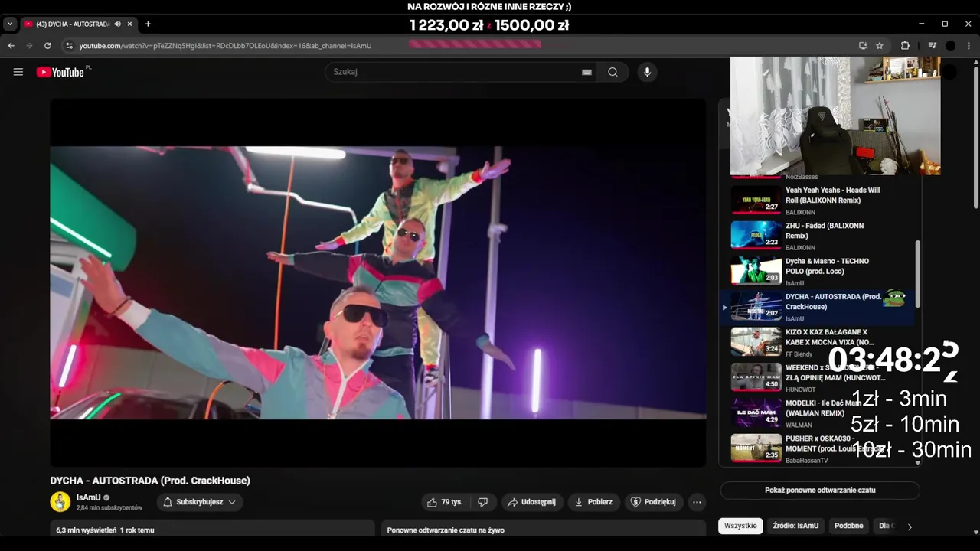This screenshot has height=551, width=980.
Task: Dislike the video
Action: tap(482, 502)
